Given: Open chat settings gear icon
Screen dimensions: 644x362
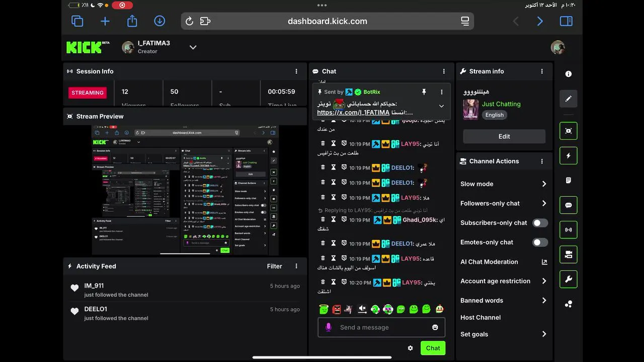Looking at the screenshot, I should [x=410, y=348].
